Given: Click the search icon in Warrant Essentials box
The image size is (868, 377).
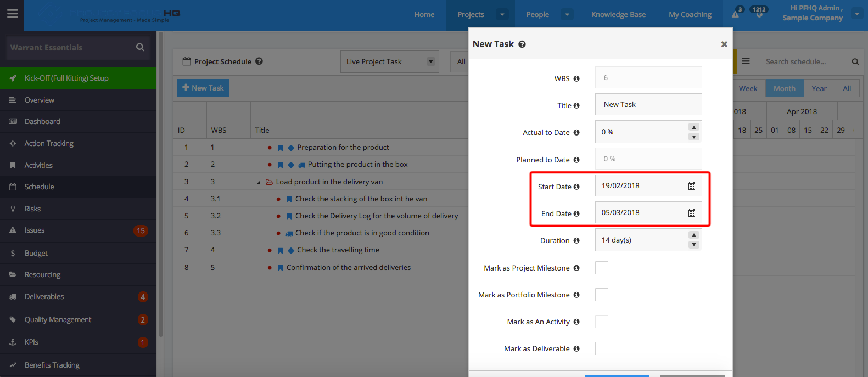Looking at the screenshot, I should click(x=140, y=47).
